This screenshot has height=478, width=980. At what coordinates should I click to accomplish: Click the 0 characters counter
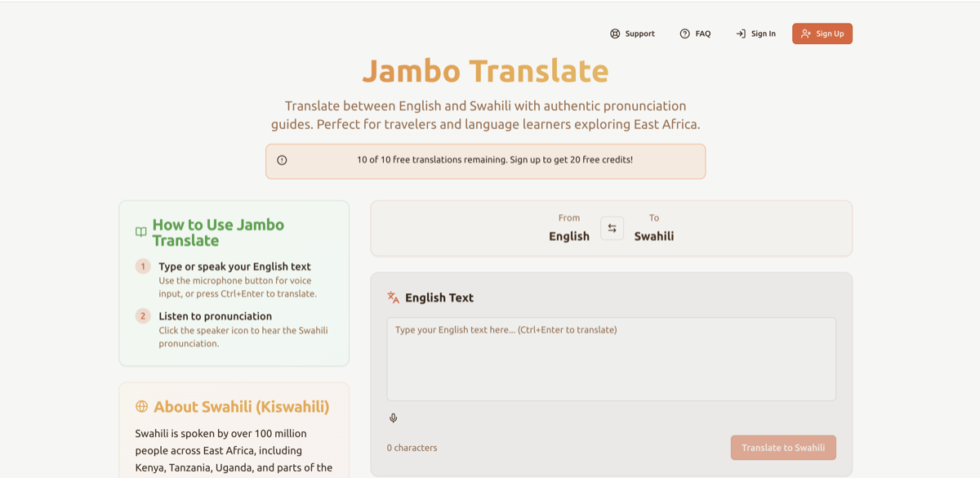[412, 447]
